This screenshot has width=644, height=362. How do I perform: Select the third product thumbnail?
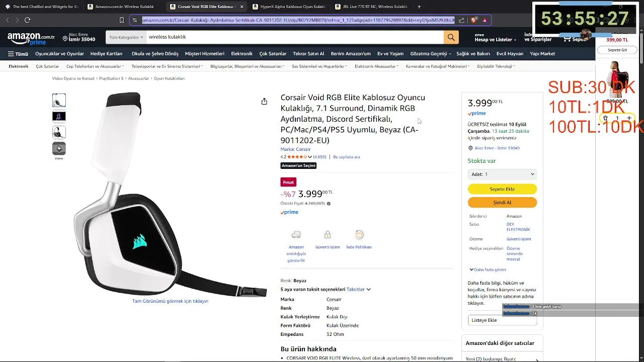click(x=59, y=132)
